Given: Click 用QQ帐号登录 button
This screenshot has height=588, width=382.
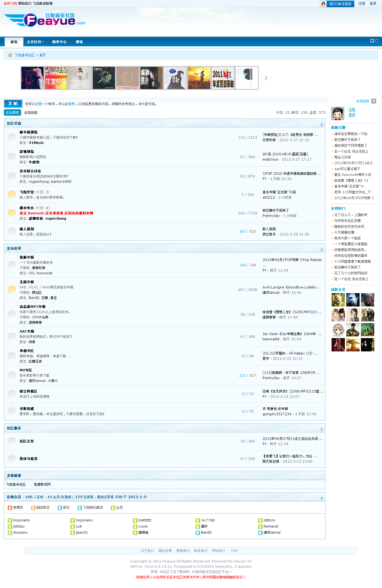Looking at the screenshot, I should [x=337, y=4].
